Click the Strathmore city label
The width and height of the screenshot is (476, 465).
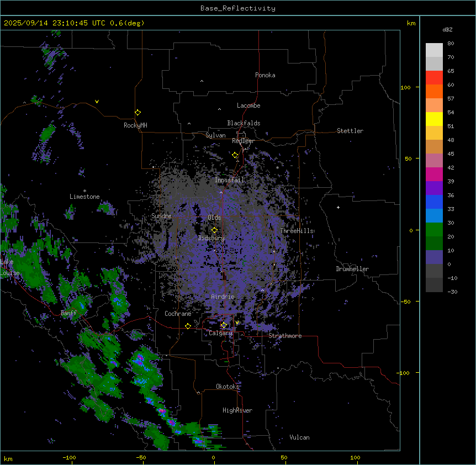pyautogui.click(x=285, y=336)
